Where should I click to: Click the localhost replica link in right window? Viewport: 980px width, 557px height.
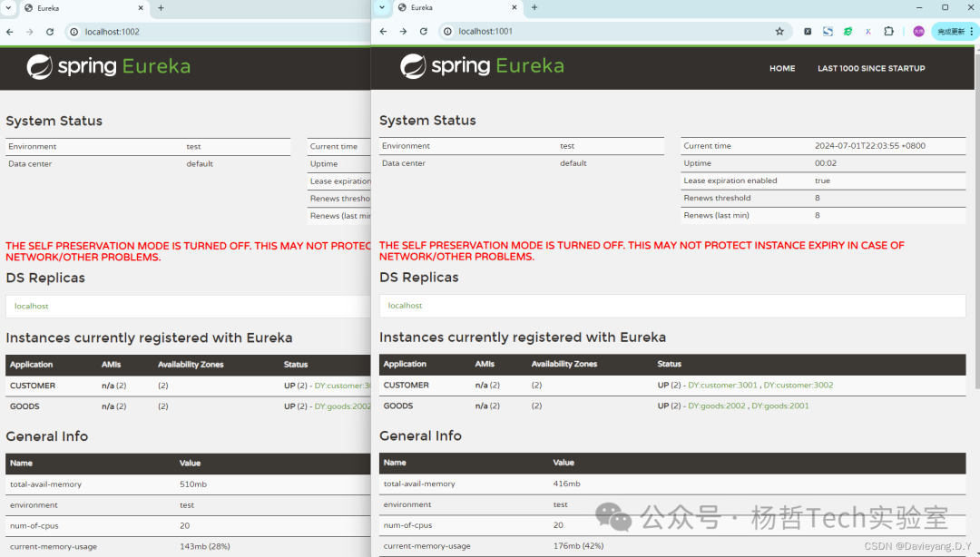(405, 306)
